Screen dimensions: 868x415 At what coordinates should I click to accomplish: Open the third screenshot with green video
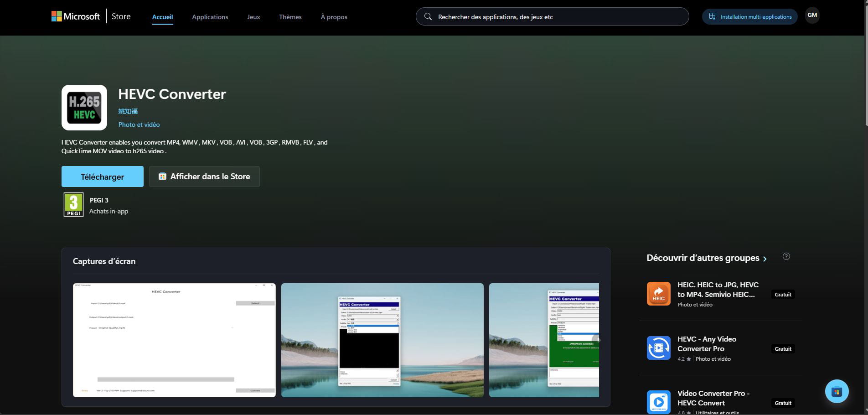[544, 340]
